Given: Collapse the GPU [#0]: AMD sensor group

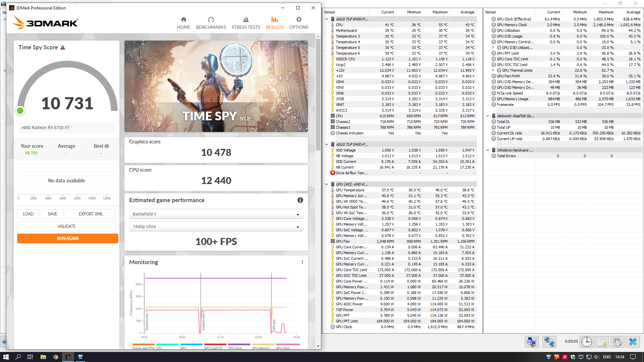Looking at the screenshot, I should tap(326, 184).
